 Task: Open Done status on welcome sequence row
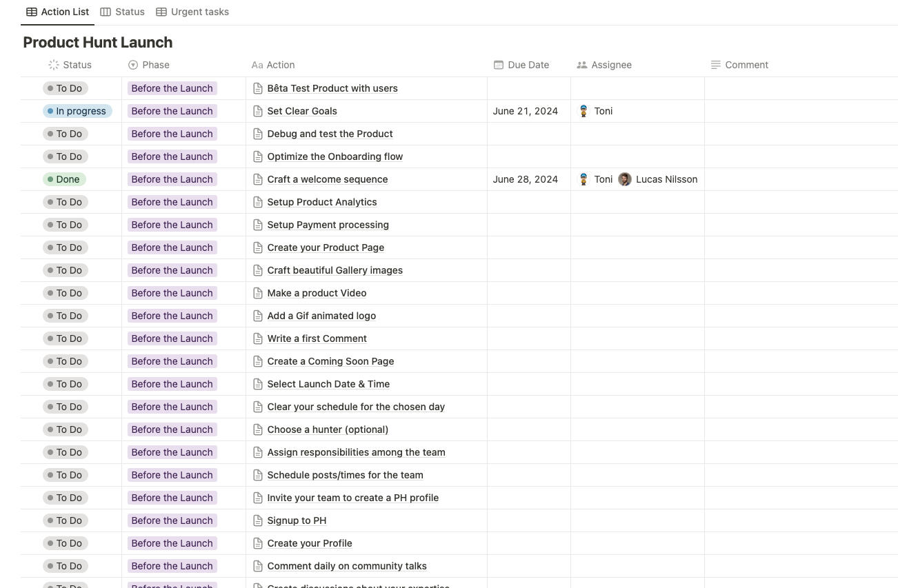64,179
